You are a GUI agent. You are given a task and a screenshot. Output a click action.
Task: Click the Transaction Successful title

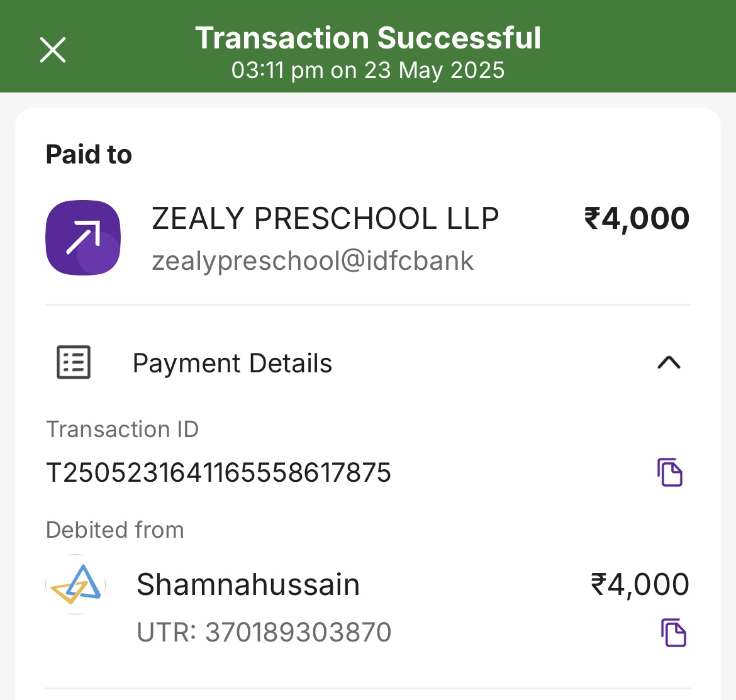tap(368, 38)
